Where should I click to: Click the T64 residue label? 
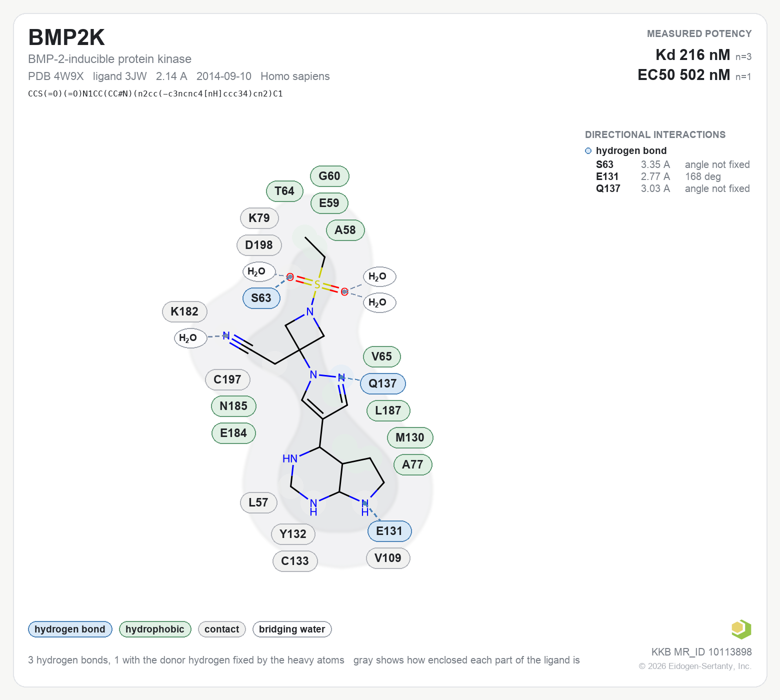click(284, 191)
